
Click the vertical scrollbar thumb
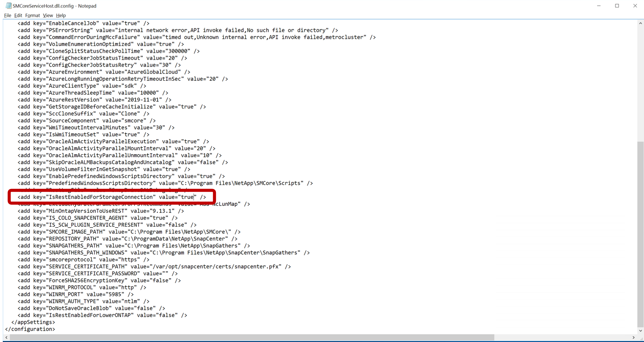640,234
